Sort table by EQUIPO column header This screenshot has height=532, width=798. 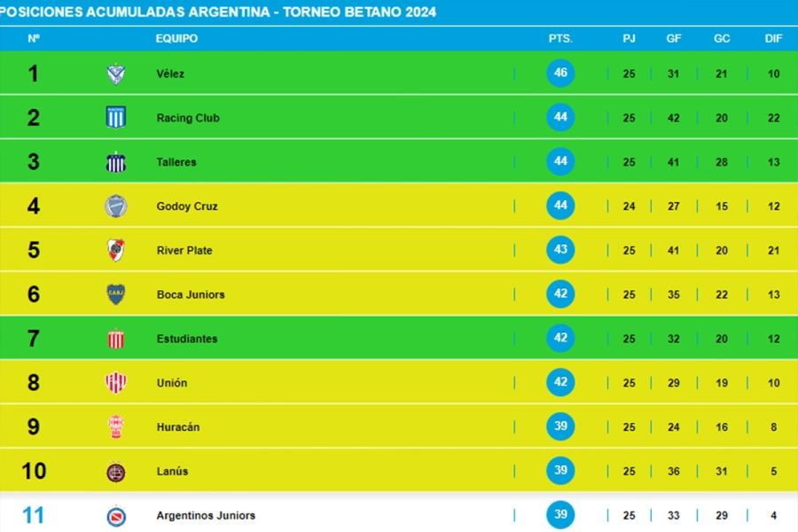(176, 39)
